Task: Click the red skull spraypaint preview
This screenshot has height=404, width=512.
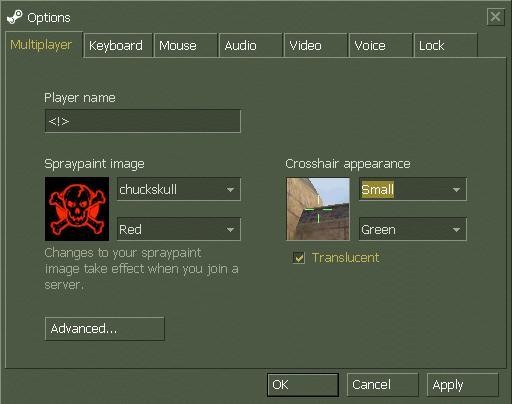Action: (x=77, y=209)
